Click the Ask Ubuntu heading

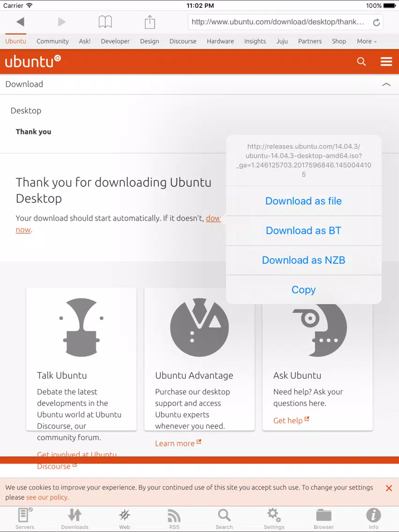(297, 375)
